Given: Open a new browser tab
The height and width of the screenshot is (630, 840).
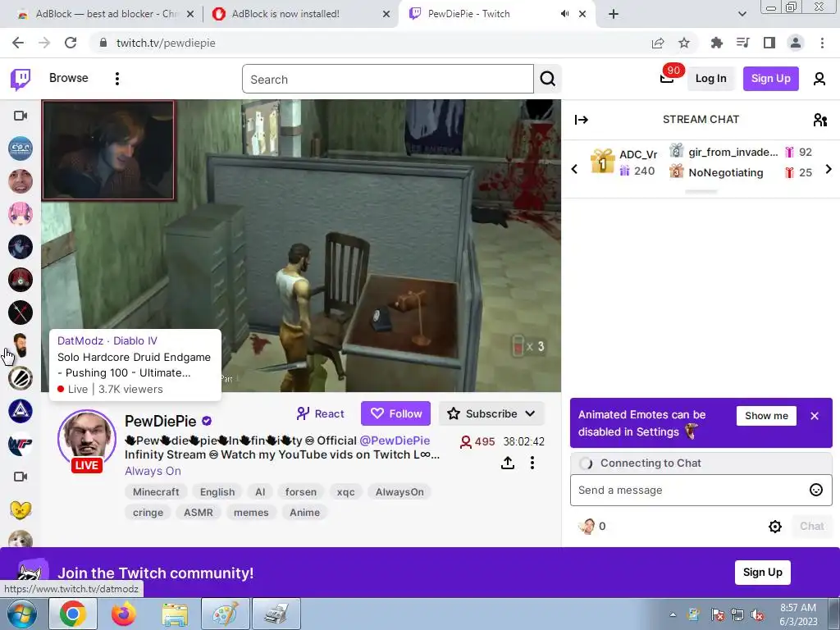Looking at the screenshot, I should point(614,14).
